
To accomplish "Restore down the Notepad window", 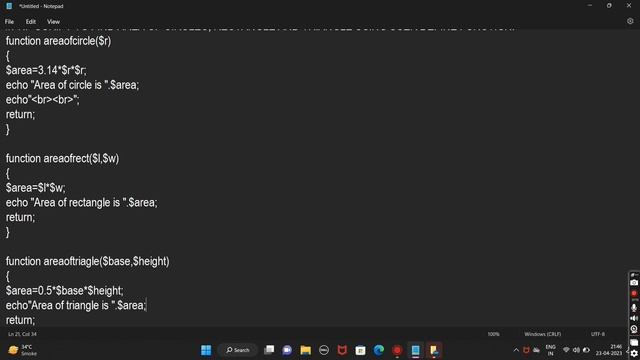I will coord(609,6).
